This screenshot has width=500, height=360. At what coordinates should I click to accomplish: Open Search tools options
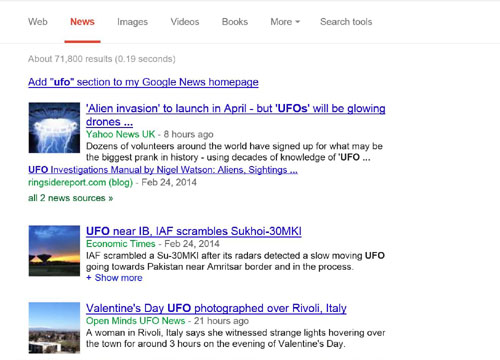(346, 22)
